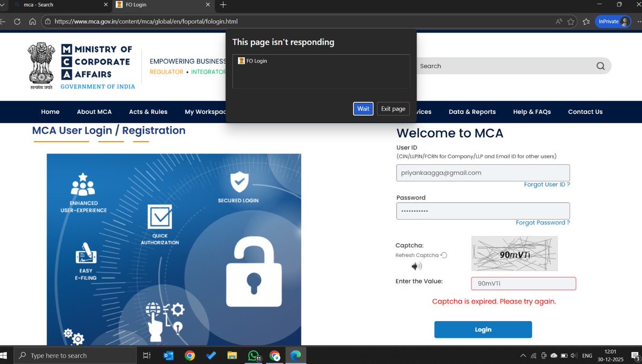The width and height of the screenshot is (642, 364).
Task: Click the Microsoft Edge taskbar icon
Action: [x=296, y=355]
